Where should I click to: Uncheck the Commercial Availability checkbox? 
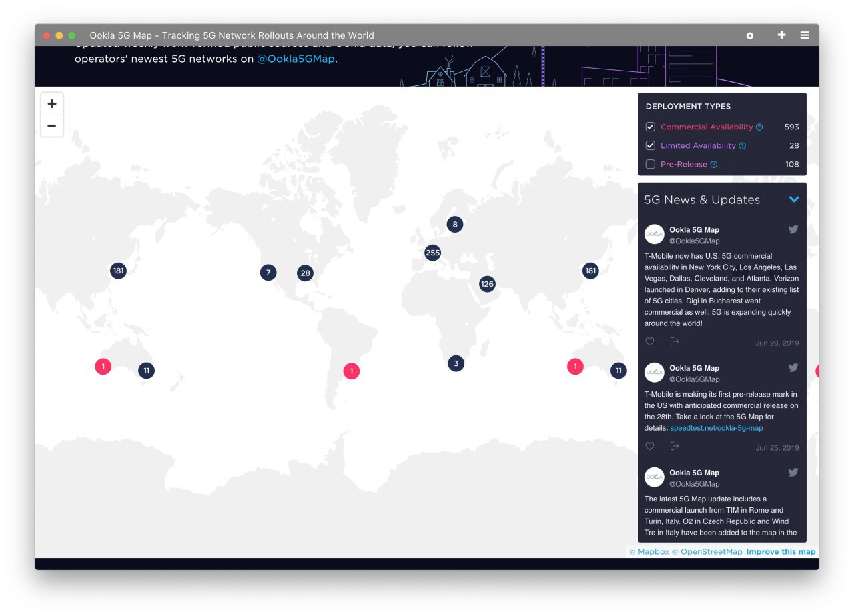point(651,127)
